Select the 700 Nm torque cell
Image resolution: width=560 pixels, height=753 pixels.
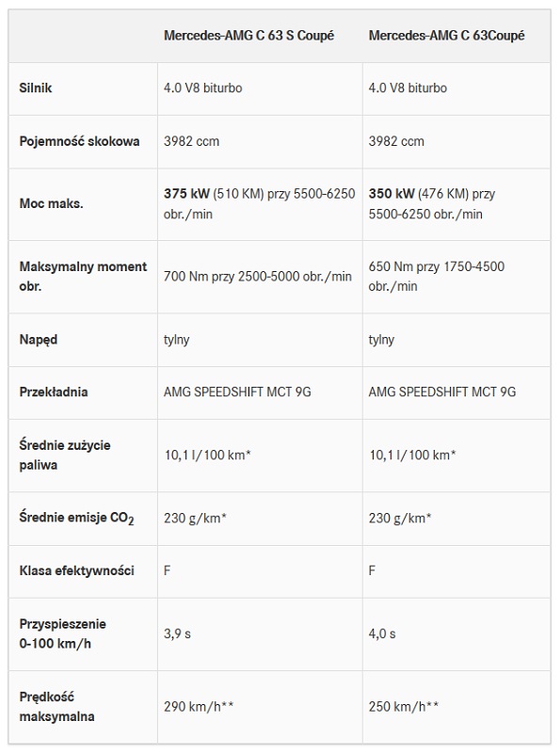(x=258, y=277)
